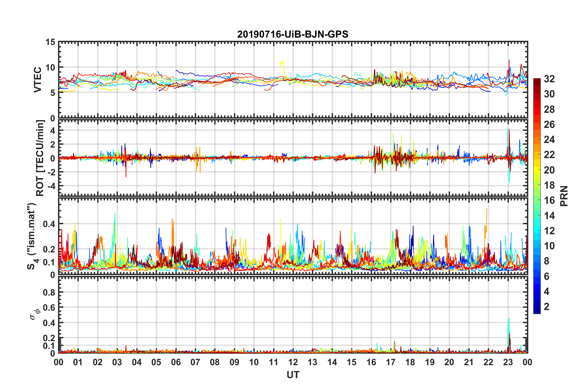
Task: Click the PRN color scale bar
Action: coord(537,196)
